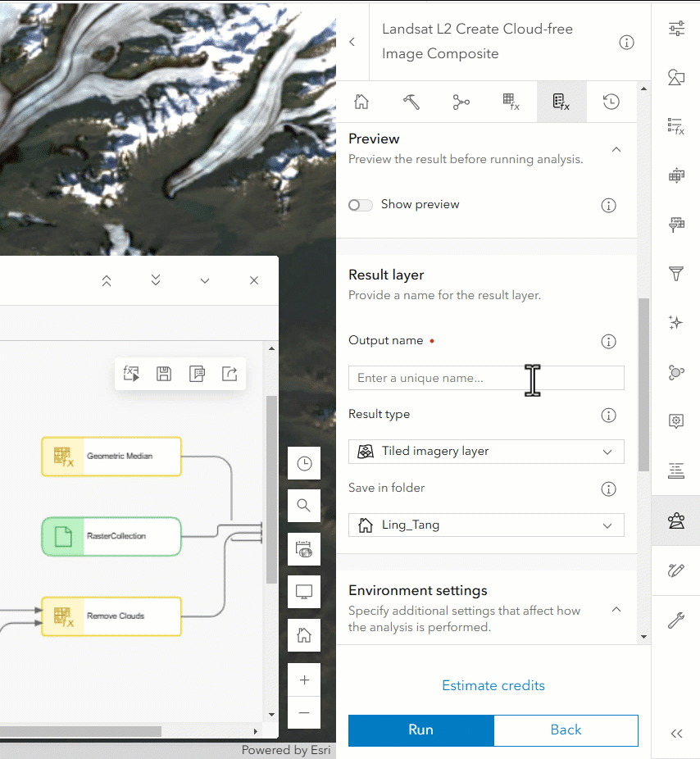
Task: Click the Save as template icon
Action: (x=197, y=374)
